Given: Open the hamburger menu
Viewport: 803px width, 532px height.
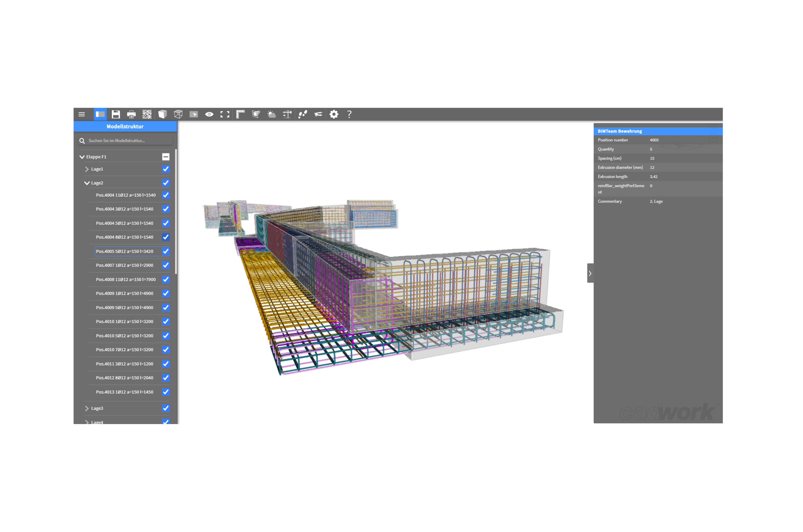Looking at the screenshot, I should tap(81, 114).
